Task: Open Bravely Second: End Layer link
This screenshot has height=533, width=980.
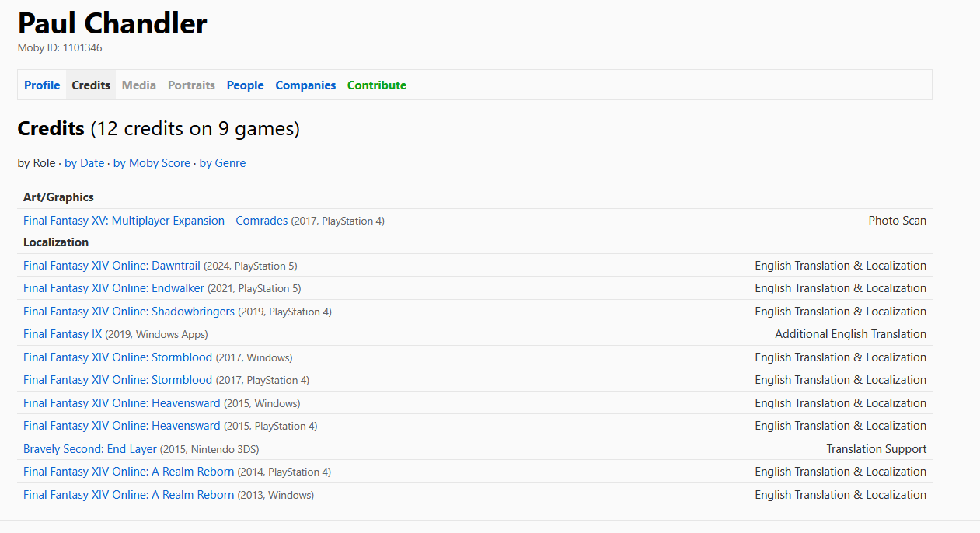Action: point(90,449)
